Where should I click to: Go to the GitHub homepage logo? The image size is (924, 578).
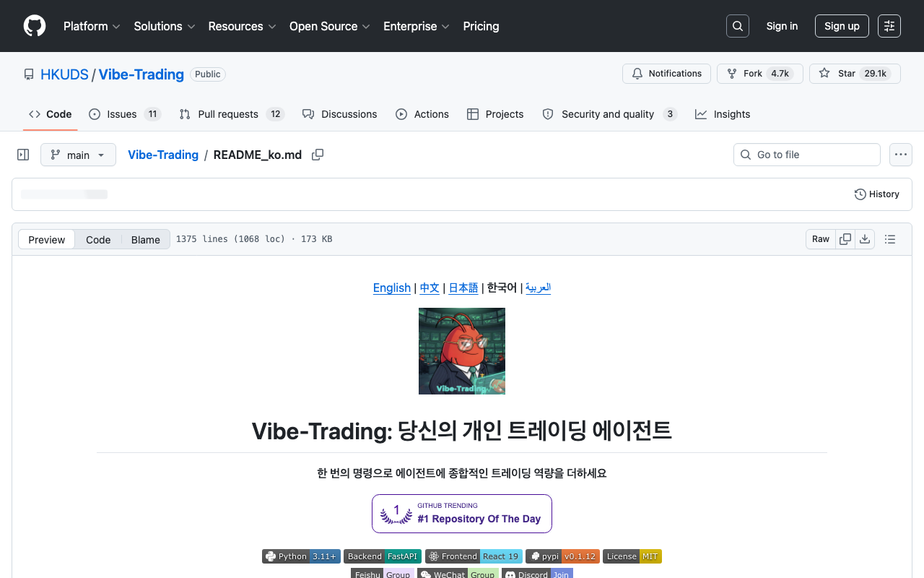(35, 26)
